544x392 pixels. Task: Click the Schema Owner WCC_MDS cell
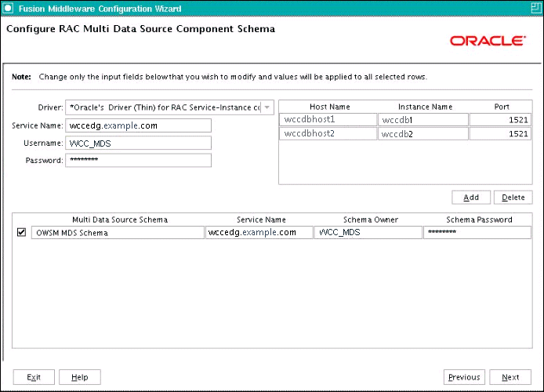click(368, 232)
